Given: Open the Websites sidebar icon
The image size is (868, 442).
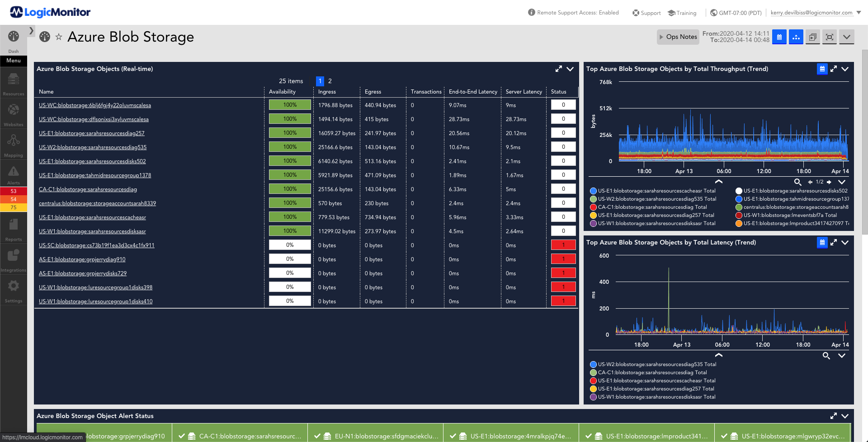Looking at the screenshot, I should click(14, 115).
